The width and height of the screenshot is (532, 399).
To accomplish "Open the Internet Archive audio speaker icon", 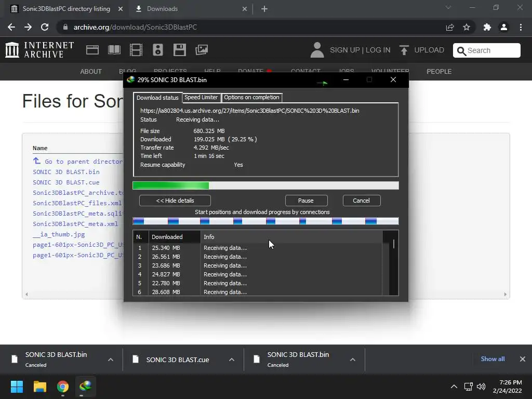I will tap(158, 50).
